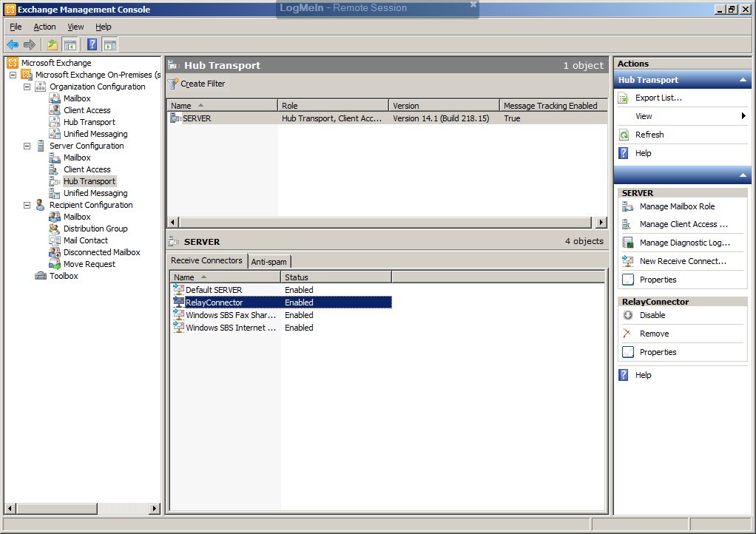Sort connectors by Status column
Screen dimensions: 756x534
[336, 277]
